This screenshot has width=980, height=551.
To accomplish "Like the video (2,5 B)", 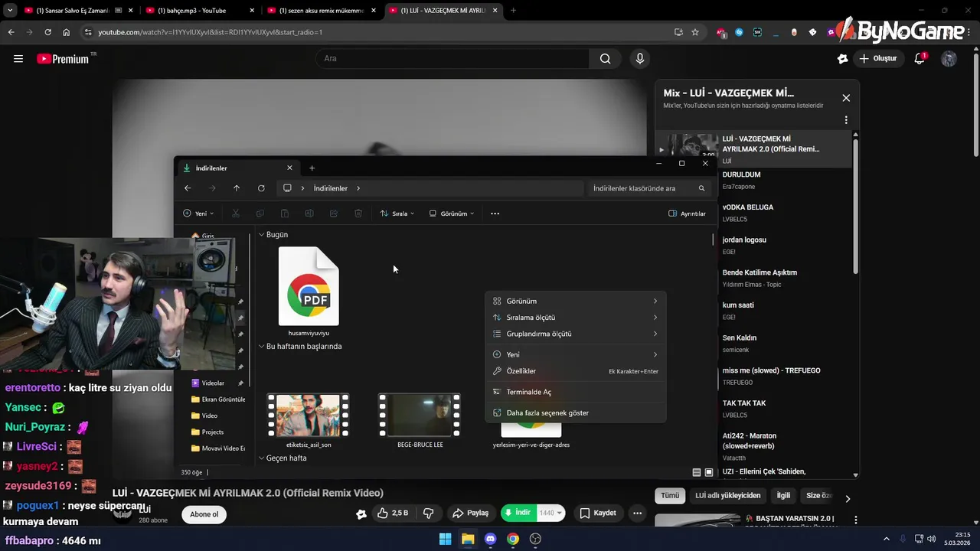I will 393,514.
